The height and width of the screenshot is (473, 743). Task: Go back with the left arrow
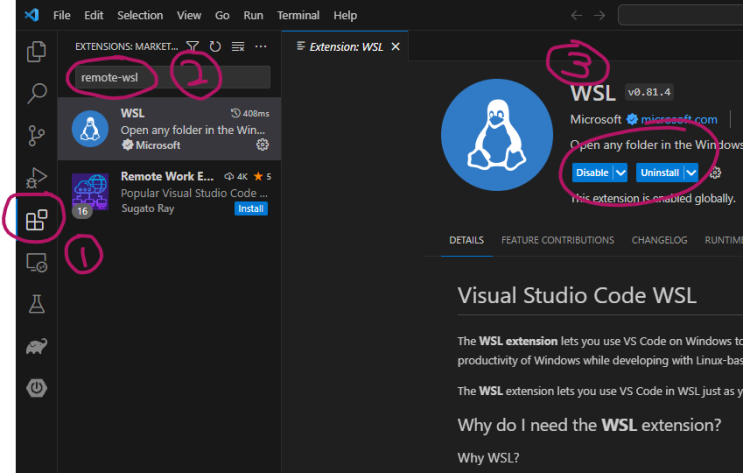pos(577,15)
